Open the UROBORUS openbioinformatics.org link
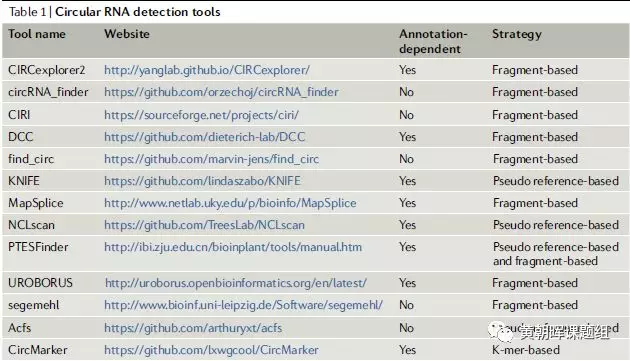The height and width of the screenshot is (361, 630). click(236, 283)
